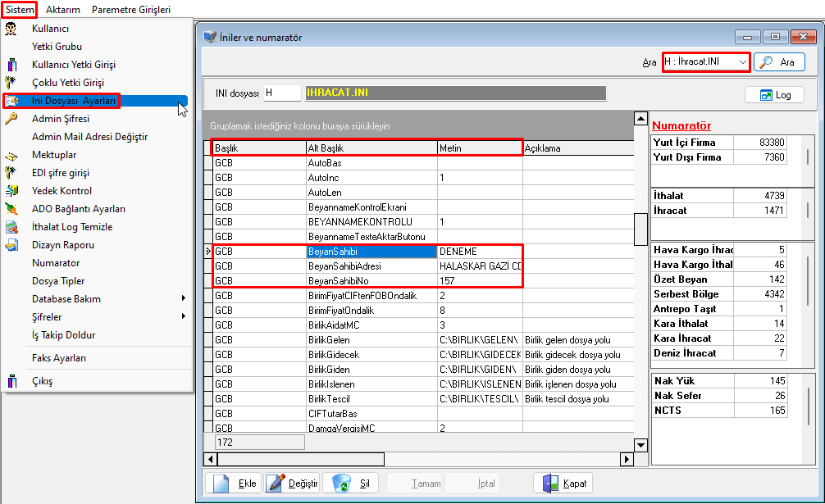This screenshot has width=825, height=504.
Task: Click the Ini Dosyası Ayarları icon
Action: (x=11, y=100)
